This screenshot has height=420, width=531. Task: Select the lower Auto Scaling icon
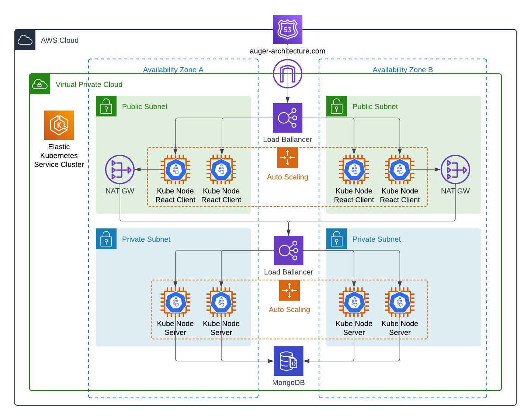pyautogui.click(x=289, y=290)
